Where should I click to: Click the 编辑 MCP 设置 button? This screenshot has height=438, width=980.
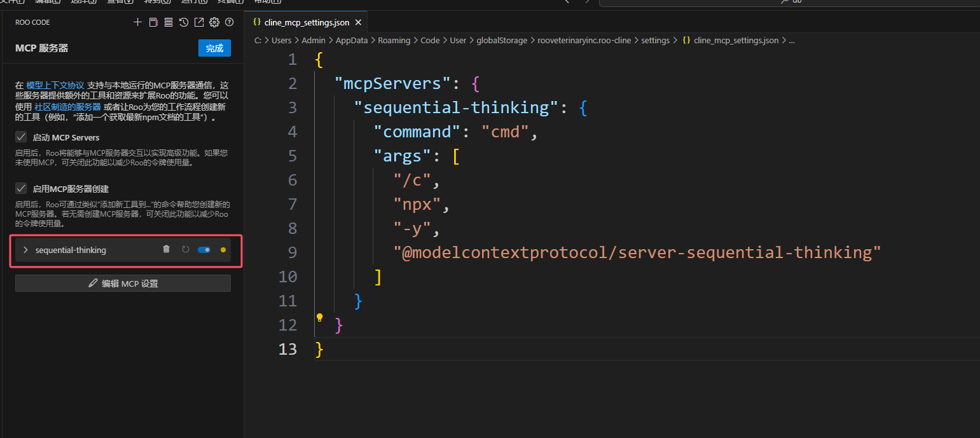tap(123, 284)
